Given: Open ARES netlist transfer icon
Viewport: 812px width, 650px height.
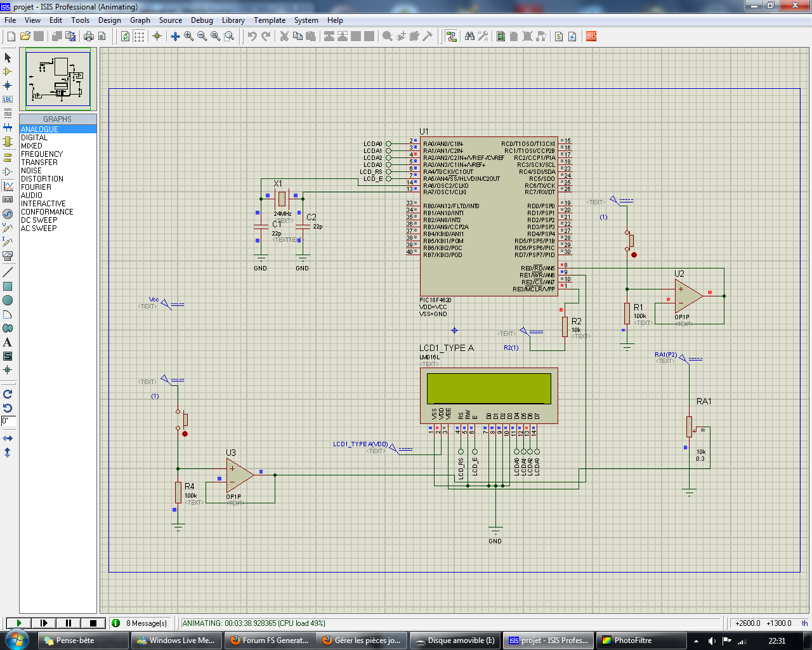Looking at the screenshot, I should pos(591,36).
